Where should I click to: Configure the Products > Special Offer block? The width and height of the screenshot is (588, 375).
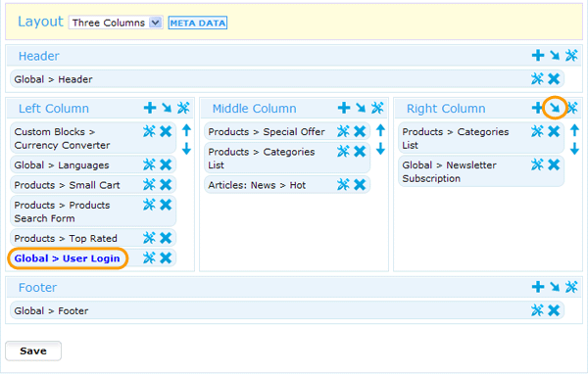click(x=343, y=131)
